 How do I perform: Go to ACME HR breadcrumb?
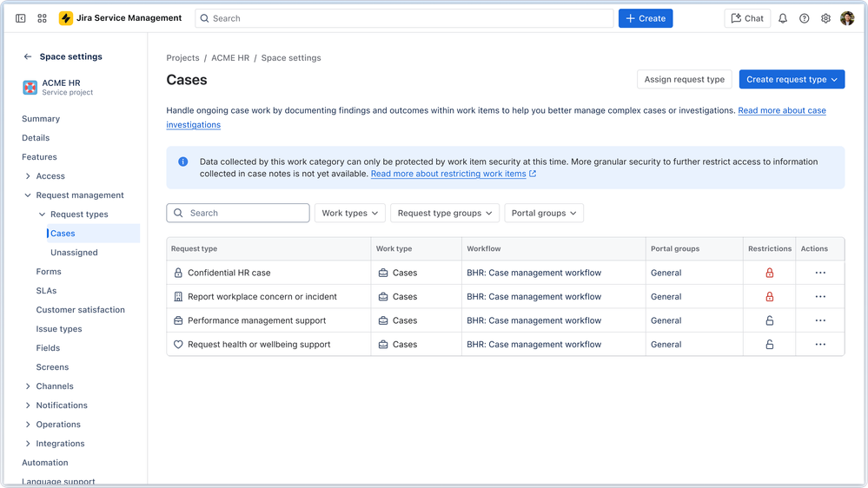230,57
